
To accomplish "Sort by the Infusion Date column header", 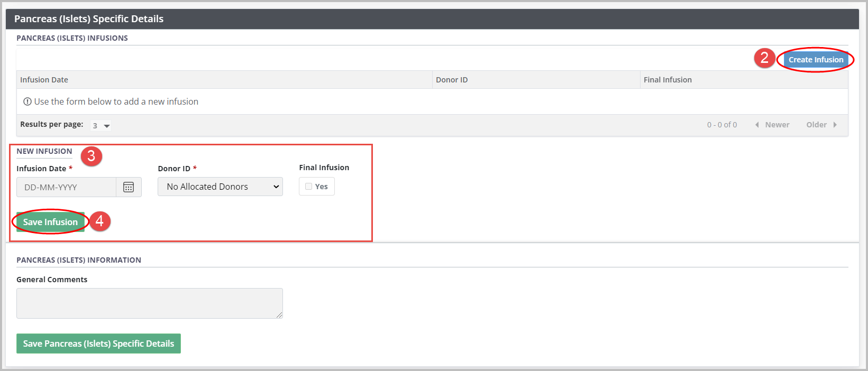I will click(x=44, y=80).
